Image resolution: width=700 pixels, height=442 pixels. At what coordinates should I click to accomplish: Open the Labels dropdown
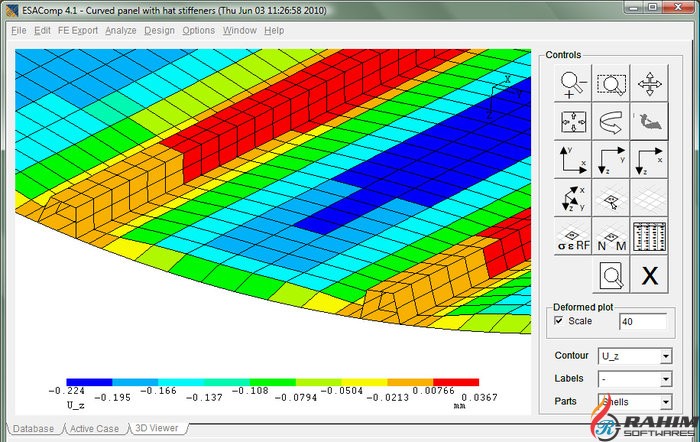634,379
